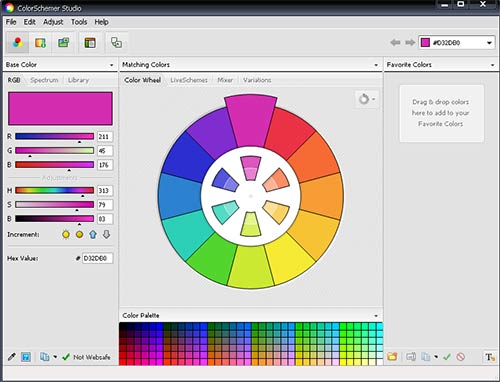This screenshot has height=382, width=500.
Task: Click the blue save icon in base color panel
Action: point(26,357)
